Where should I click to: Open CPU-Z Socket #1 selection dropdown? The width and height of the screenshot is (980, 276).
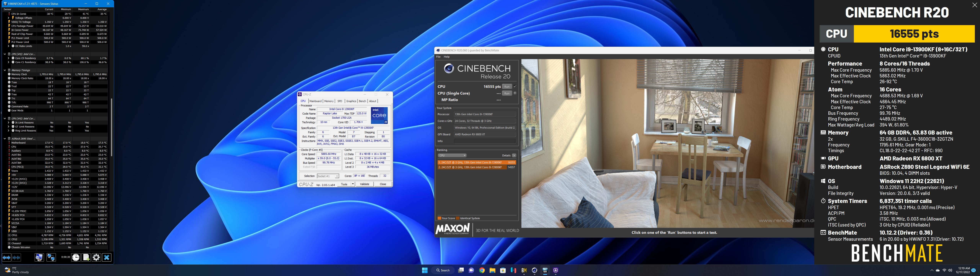[328, 176]
